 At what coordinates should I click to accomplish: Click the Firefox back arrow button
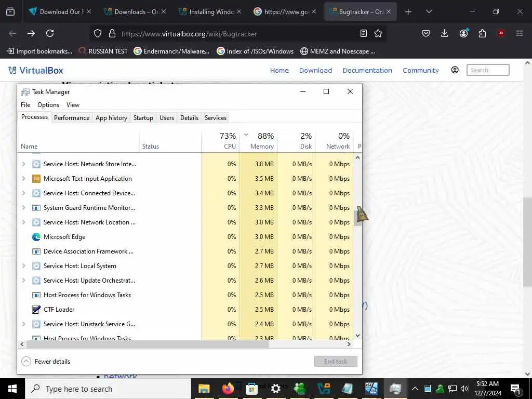click(12, 33)
